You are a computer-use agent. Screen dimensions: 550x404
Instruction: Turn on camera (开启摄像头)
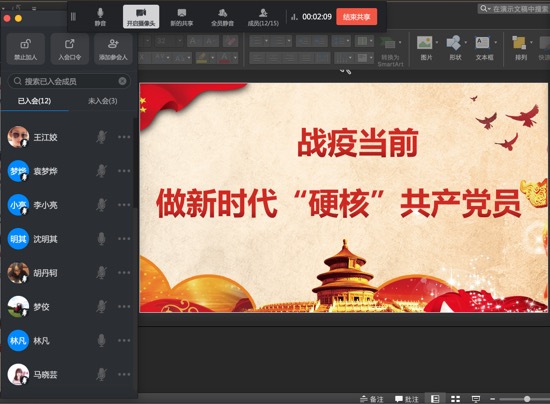141,17
